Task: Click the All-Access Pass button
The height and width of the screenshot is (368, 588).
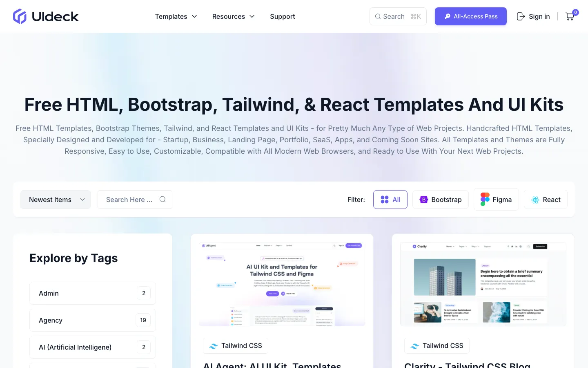Action: 471,16
